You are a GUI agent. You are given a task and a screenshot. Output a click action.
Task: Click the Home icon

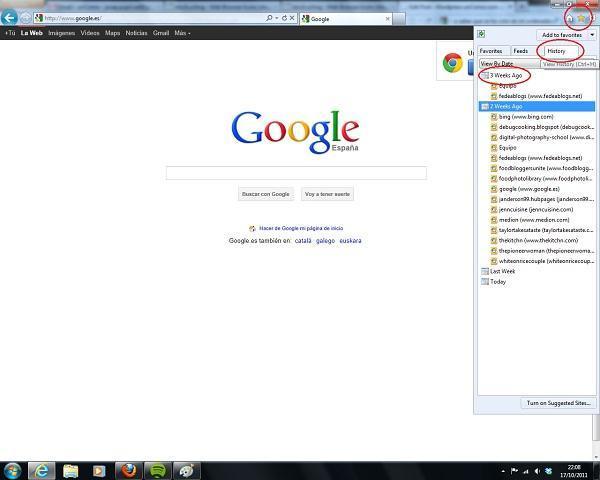coord(570,18)
